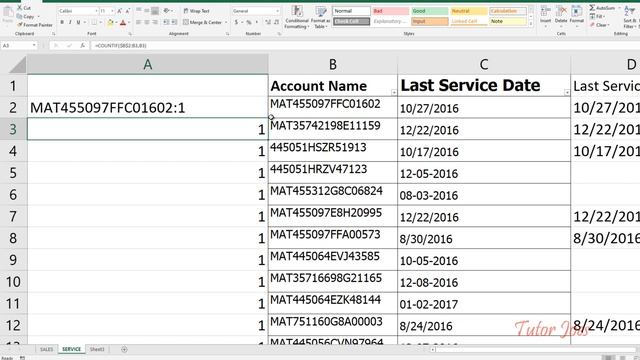Apply the Input cell style
The image size is (640, 360).
(429, 21)
